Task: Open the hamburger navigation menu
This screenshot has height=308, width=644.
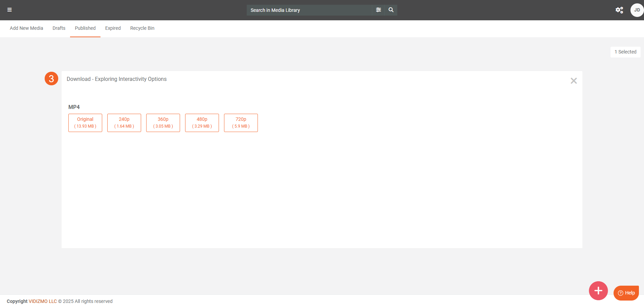Action: coord(9,10)
